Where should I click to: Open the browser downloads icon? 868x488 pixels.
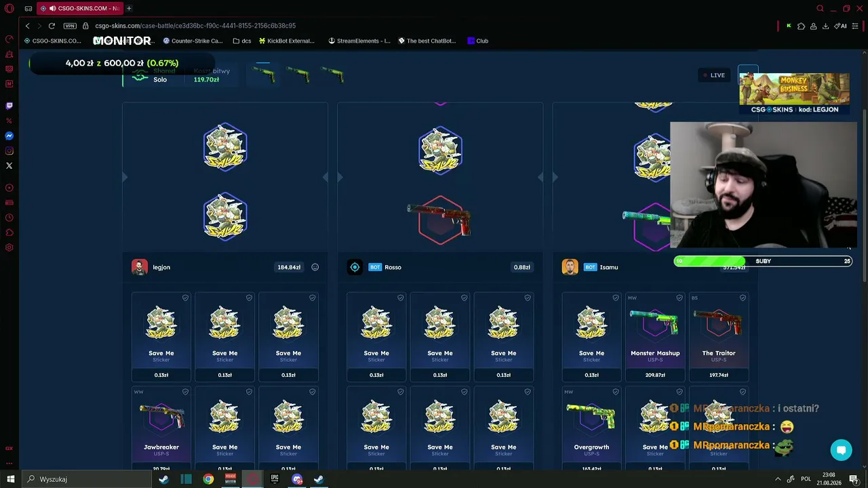pyautogui.click(x=825, y=26)
